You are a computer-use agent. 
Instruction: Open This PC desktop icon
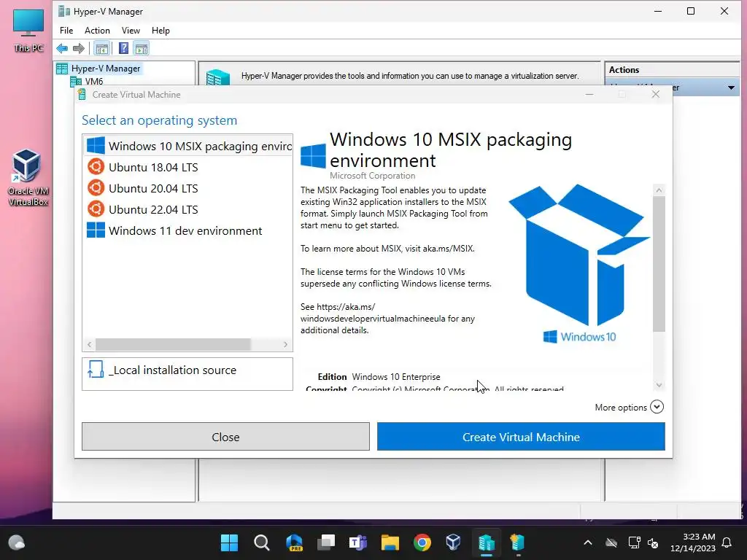(x=28, y=30)
